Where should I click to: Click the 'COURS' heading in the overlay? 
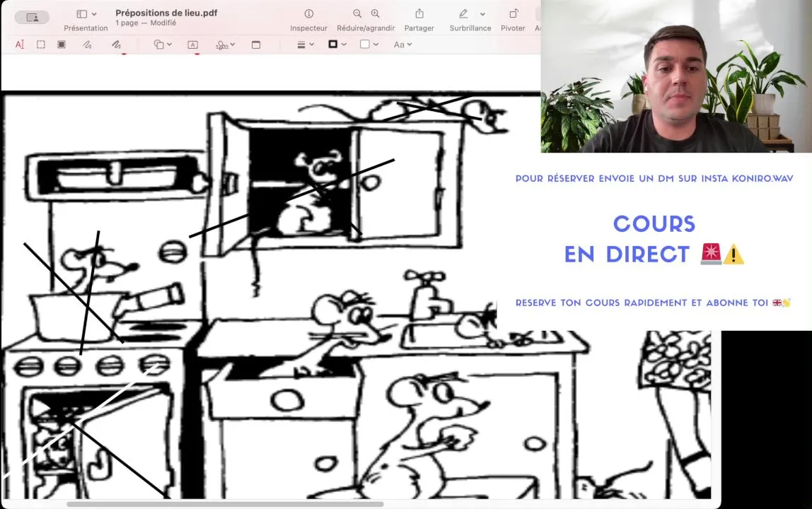654,224
